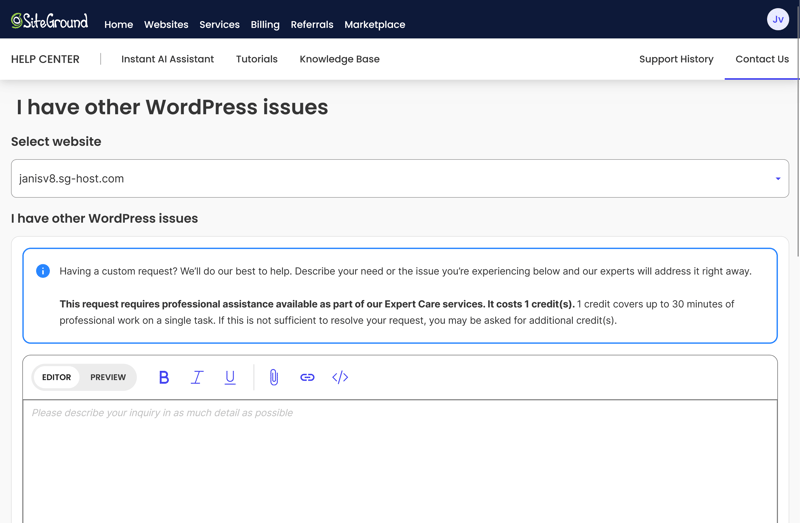Open the Tutorials tab
Image resolution: width=800 pixels, height=523 pixels.
click(257, 59)
